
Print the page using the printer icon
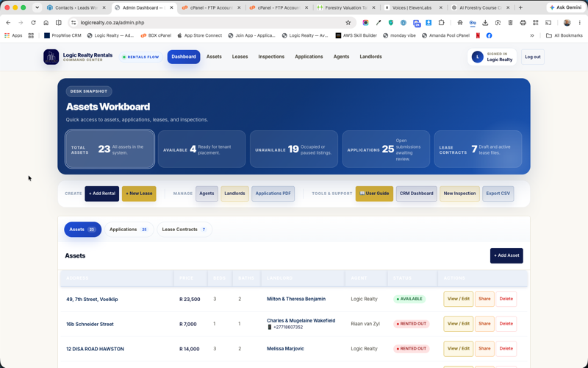point(523,23)
